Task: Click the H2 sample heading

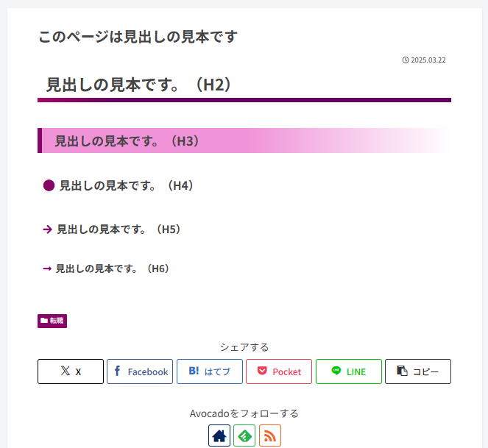Action: click(139, 85)
